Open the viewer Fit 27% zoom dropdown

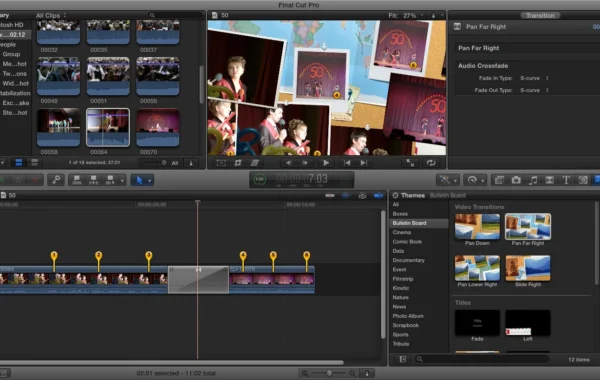pos(406,16)
